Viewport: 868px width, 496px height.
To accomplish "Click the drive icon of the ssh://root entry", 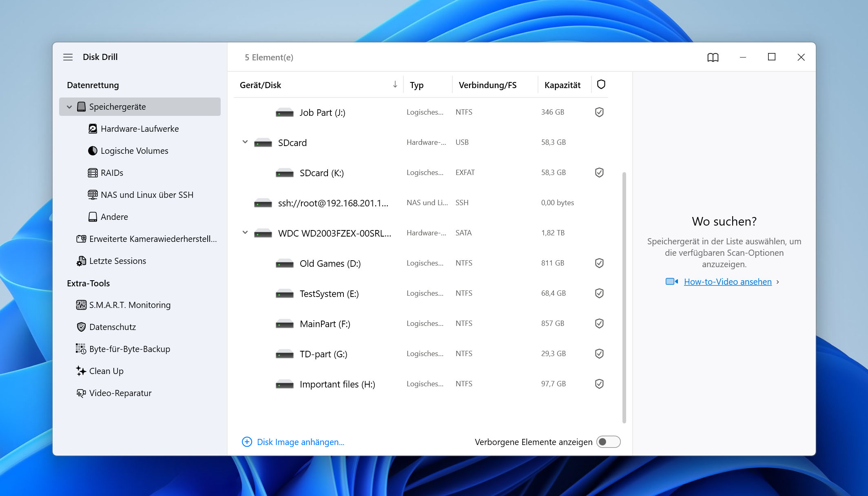I will point(263,203).
